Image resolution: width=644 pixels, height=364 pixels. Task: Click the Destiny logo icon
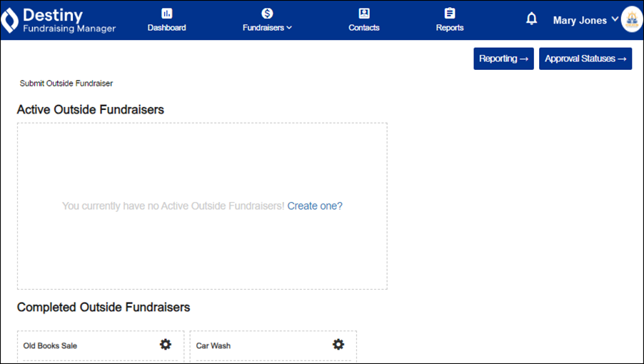[9, 21]
